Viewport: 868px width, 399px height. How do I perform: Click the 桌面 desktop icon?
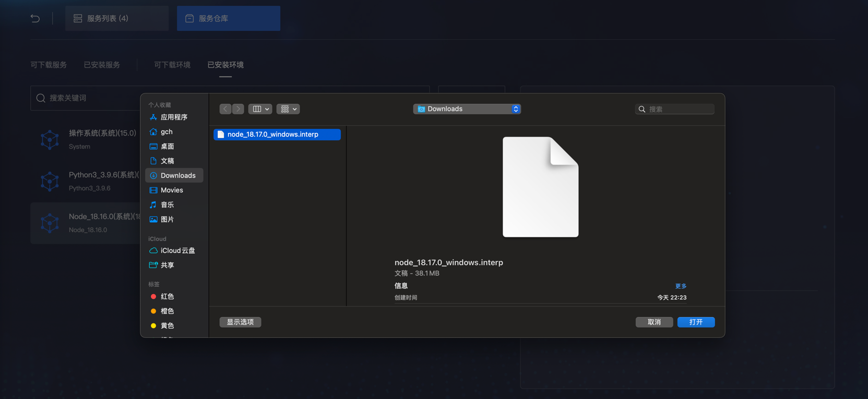pyautogui.click(x=153, y=147)
